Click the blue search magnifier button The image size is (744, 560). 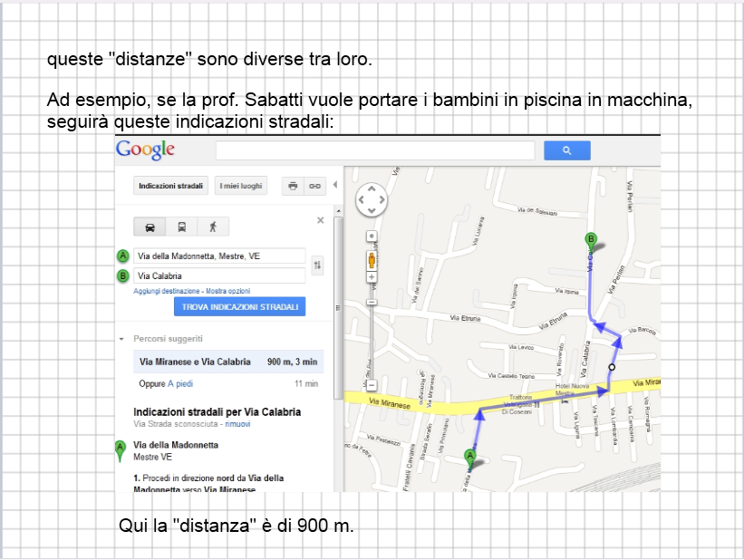click(x=567, y=150)
